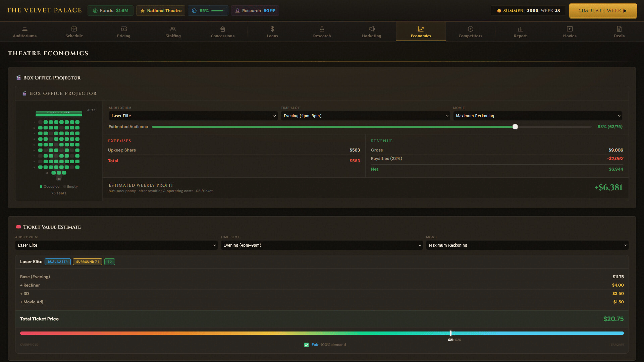Viewport: 644px width, 362px height.
Task: Click the Funds $1.6M badge
Action: coord(110,11)
